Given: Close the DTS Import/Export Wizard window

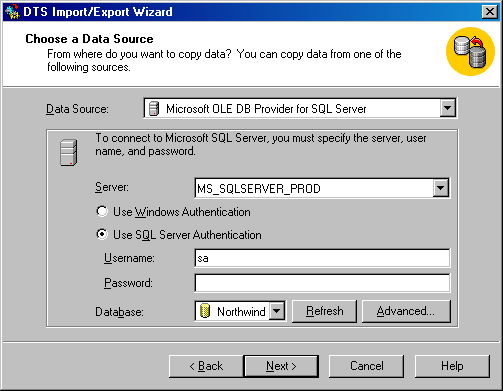Looking at the screenshot, I should pyautogui.click(x=490, y=12).
